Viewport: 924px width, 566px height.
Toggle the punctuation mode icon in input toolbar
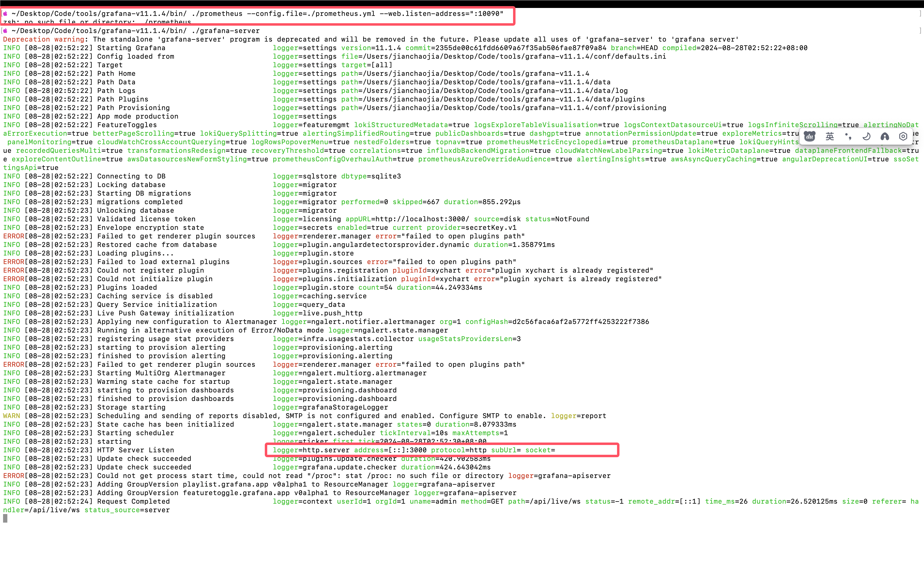848,136
